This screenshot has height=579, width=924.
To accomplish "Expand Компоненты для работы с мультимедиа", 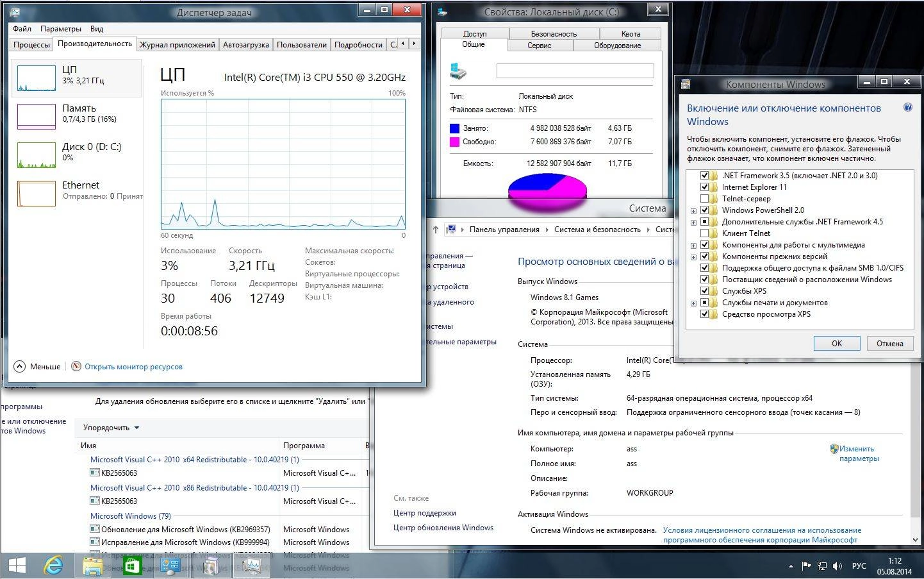I will point(693,246).
